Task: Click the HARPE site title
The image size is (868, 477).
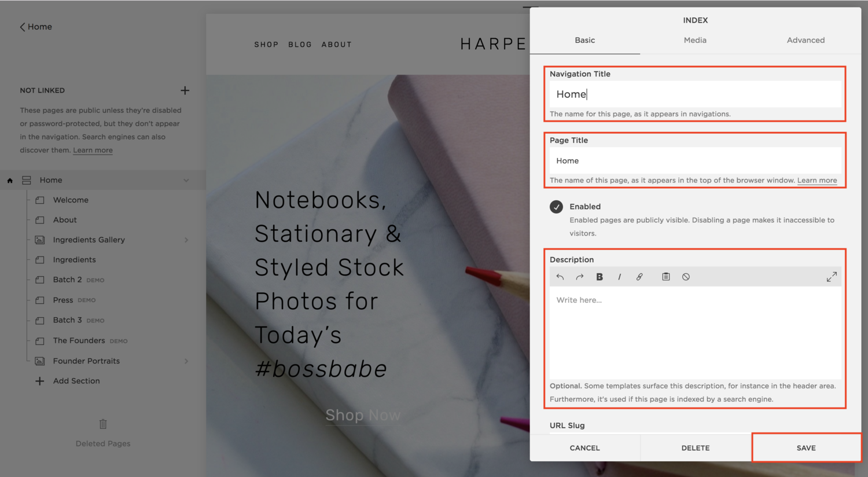Action: pos(493,45)
